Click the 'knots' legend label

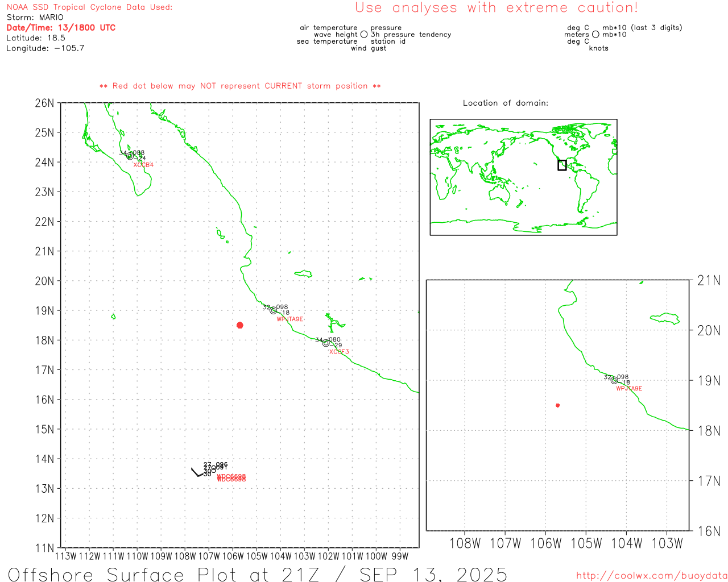599,48
